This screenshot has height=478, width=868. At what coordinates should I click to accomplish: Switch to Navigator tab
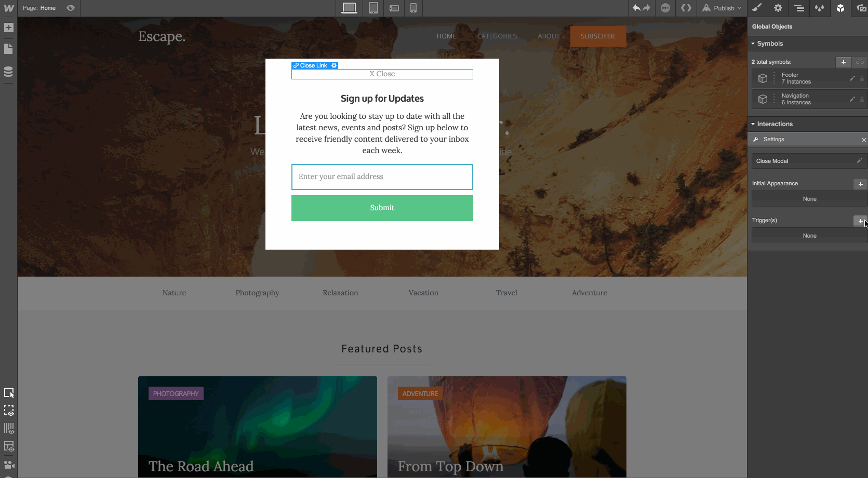point(799,8)
